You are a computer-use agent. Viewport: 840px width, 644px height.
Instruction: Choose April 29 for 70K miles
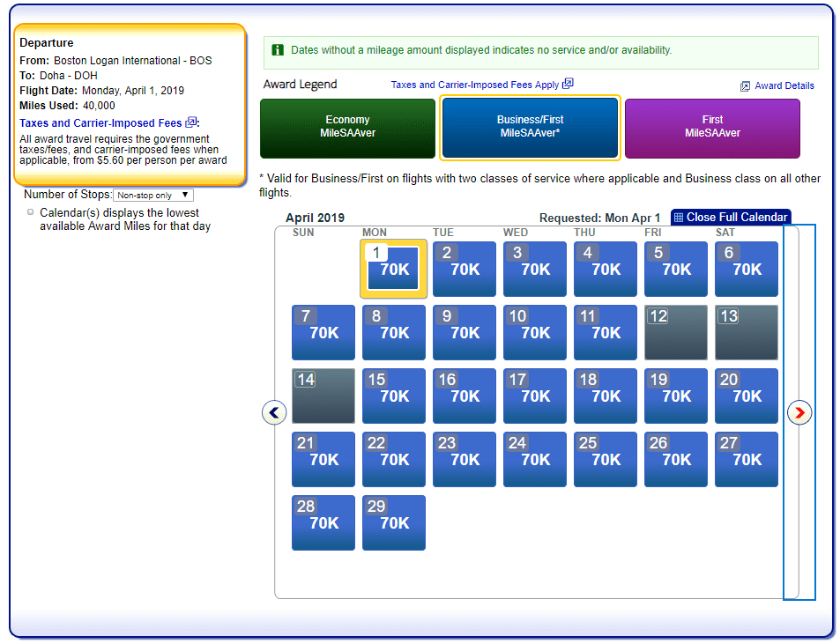[394, 523]
